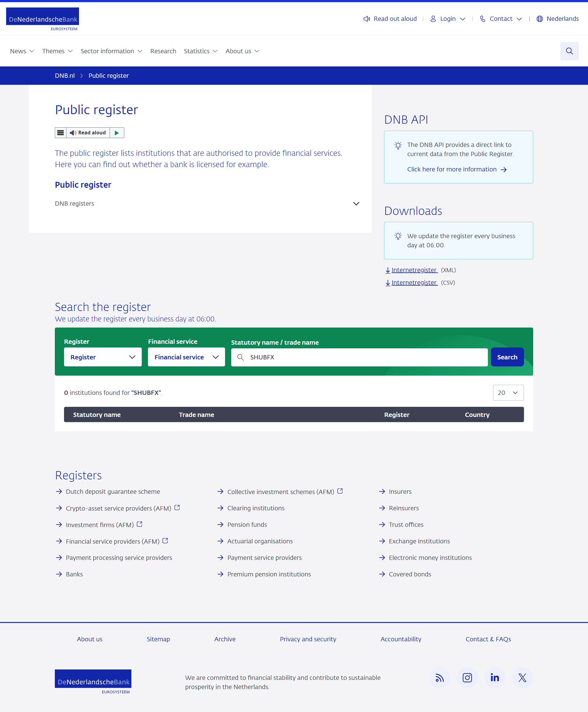Open the Exchange institutions register

[419, 541]
